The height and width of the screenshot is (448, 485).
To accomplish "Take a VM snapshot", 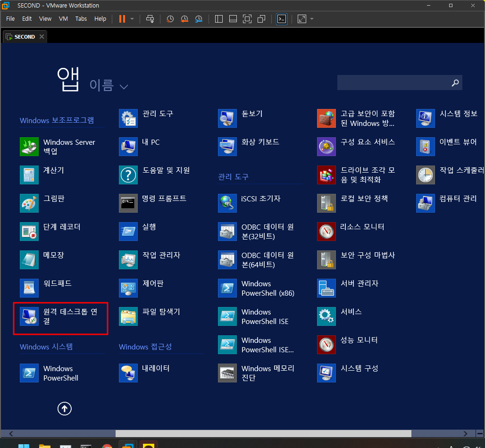I will coord(170,19).
